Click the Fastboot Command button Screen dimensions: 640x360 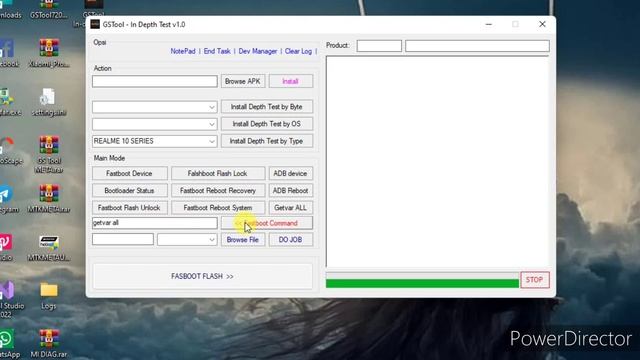267,223
